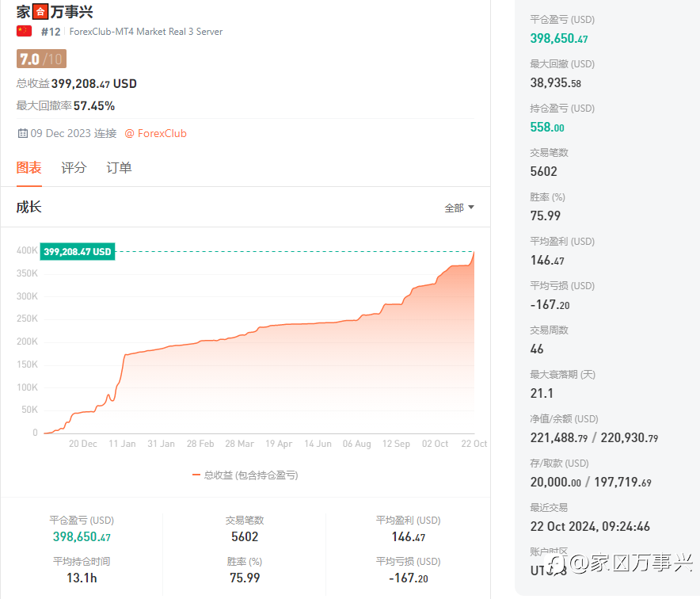
Task: Click the 成长 chart heading
Action: (x=29, y=208)
